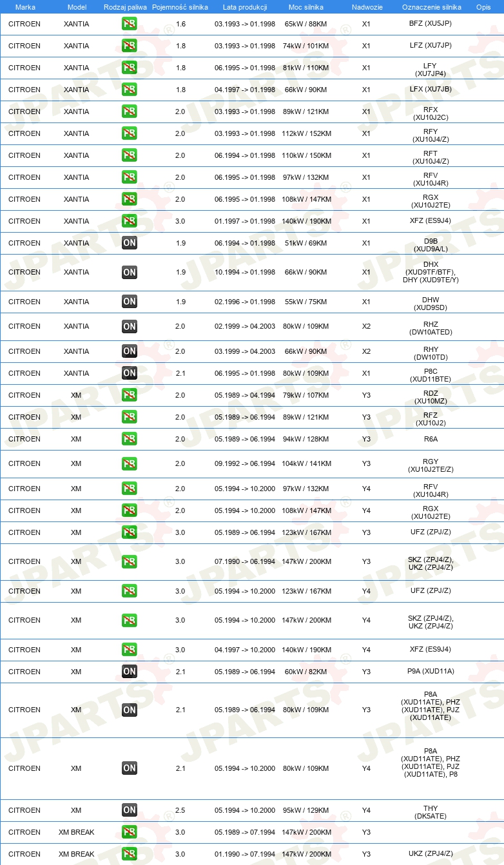Select the 79kW / 107KM power cell
The height and width of the screenshot is (865, 504).
click(306, 395)
